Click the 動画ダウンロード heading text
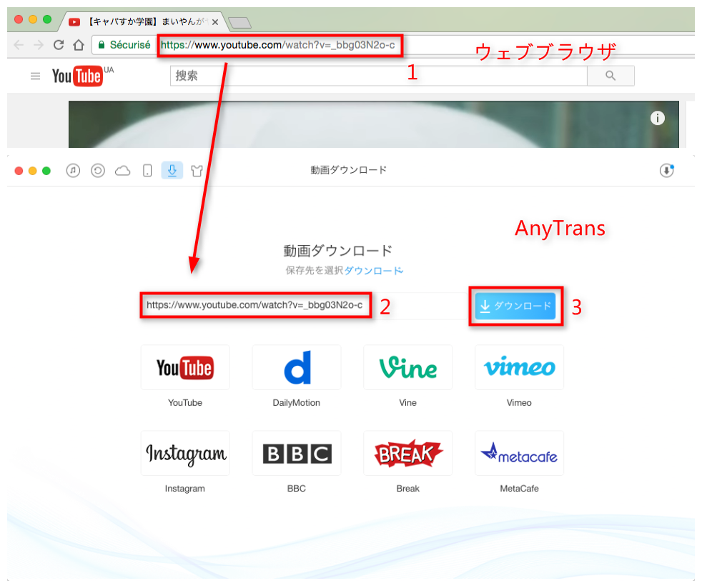Image resolution: width=702 pixels, height=588 pixels. (338, 251)
